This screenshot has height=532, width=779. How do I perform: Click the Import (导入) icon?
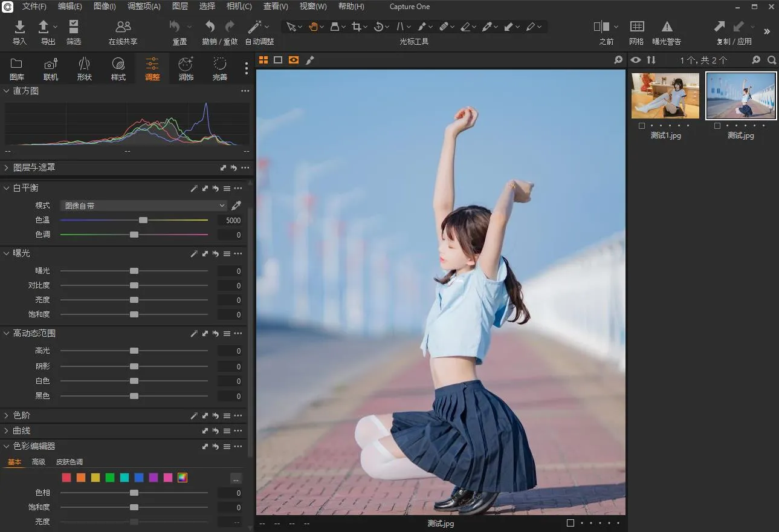coord(19,27)
